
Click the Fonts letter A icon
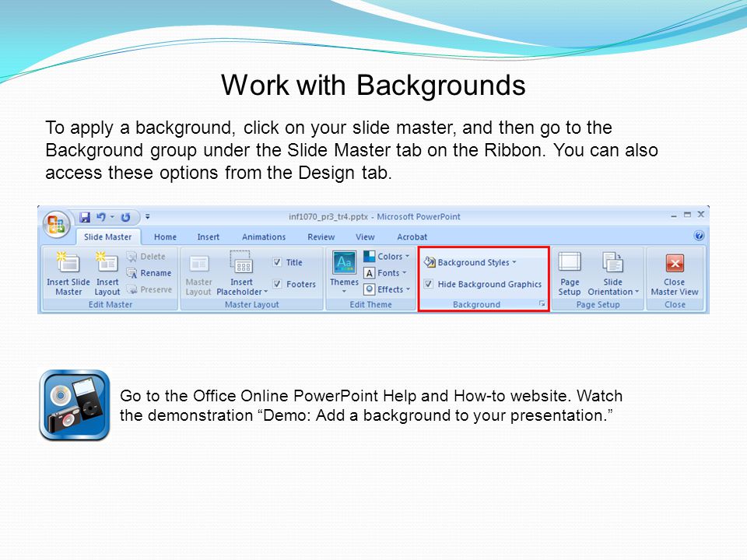click(x=369, y=273)
